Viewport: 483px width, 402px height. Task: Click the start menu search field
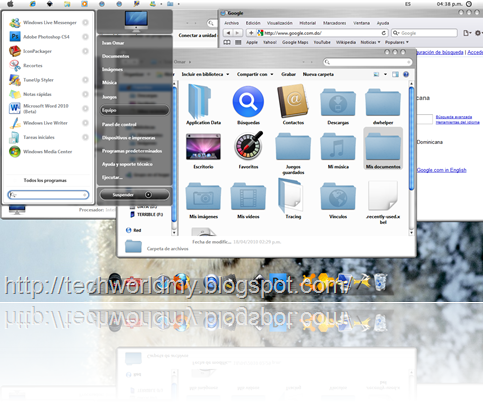pyautogui.click(x=48, y=195)
